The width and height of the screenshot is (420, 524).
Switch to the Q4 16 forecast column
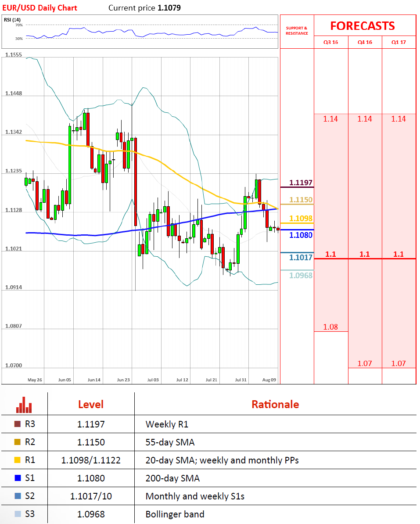click(x=365, y=43)
